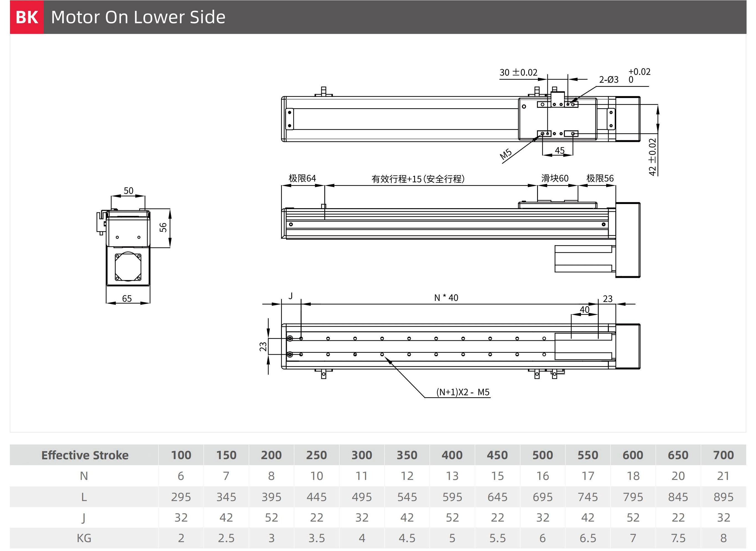Screen dimensions: 756x551
Task: Click the 滑块60 slider length label
Action: pos(555,178)
